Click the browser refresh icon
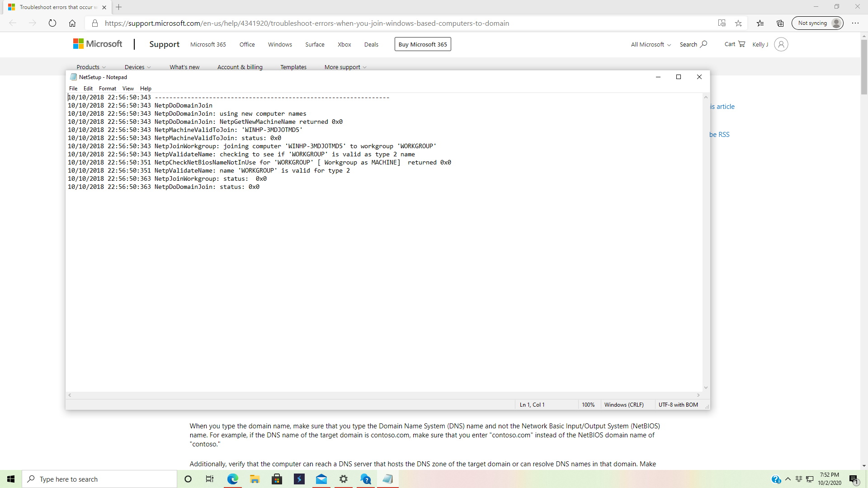This screenshot has width=868, height=488. (52, 23)
